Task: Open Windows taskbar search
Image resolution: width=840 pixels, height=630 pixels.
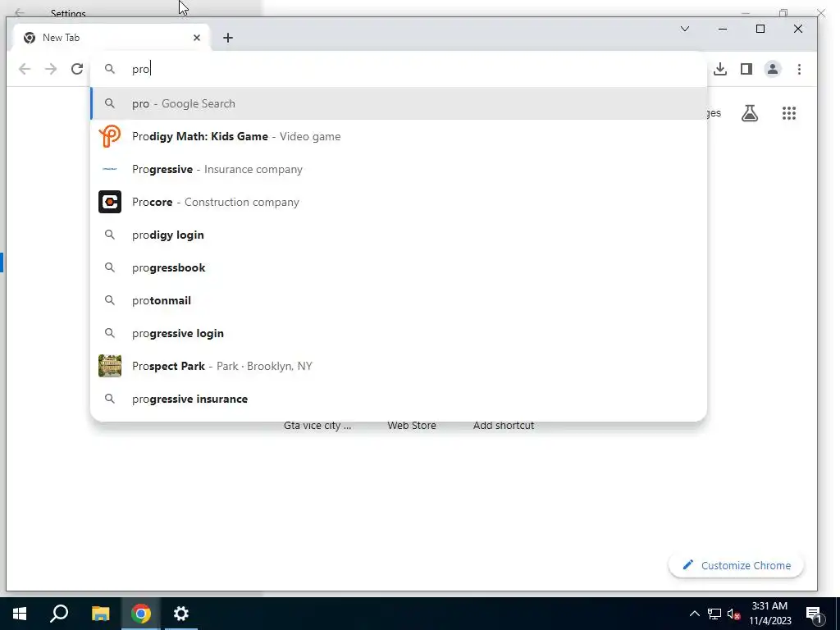Action: (59, 614)
